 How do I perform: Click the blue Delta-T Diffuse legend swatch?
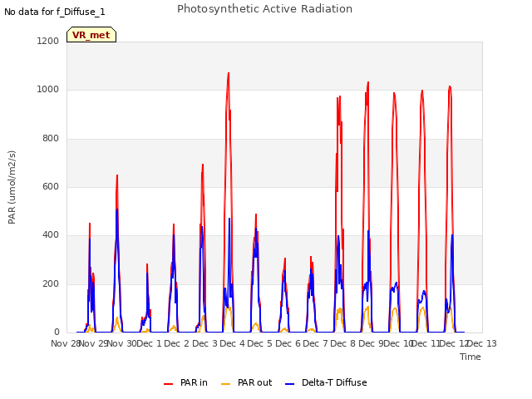click(290, 384)
